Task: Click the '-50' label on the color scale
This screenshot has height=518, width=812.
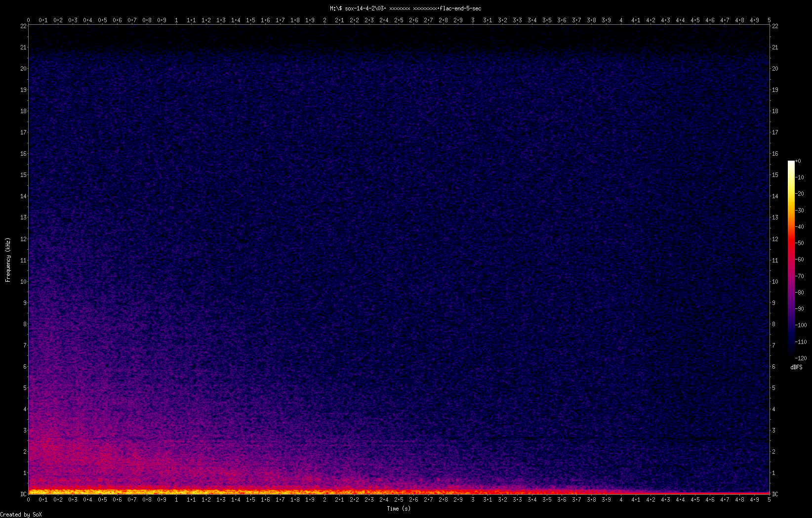Action: tap(800, 243)
